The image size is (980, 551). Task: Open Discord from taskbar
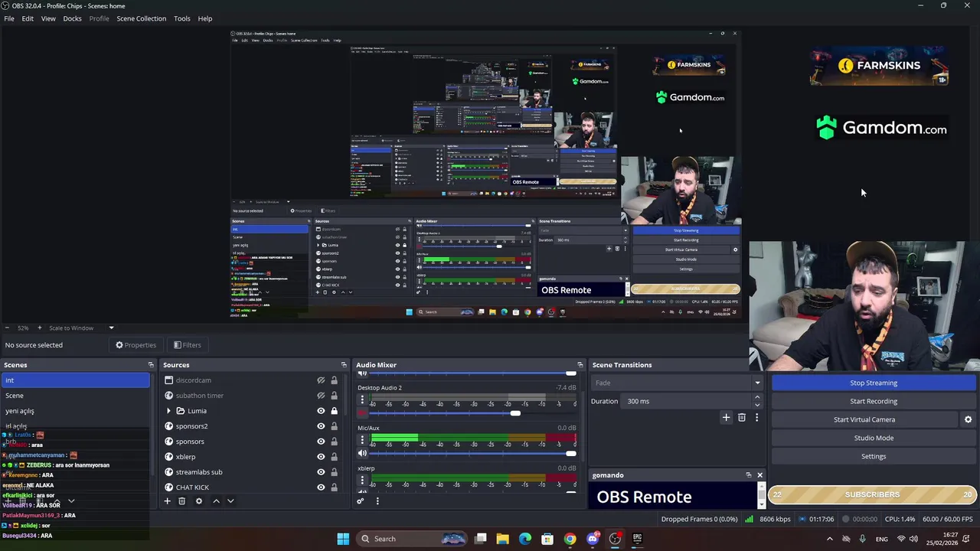pyautogui.click(x=592, y=539)
